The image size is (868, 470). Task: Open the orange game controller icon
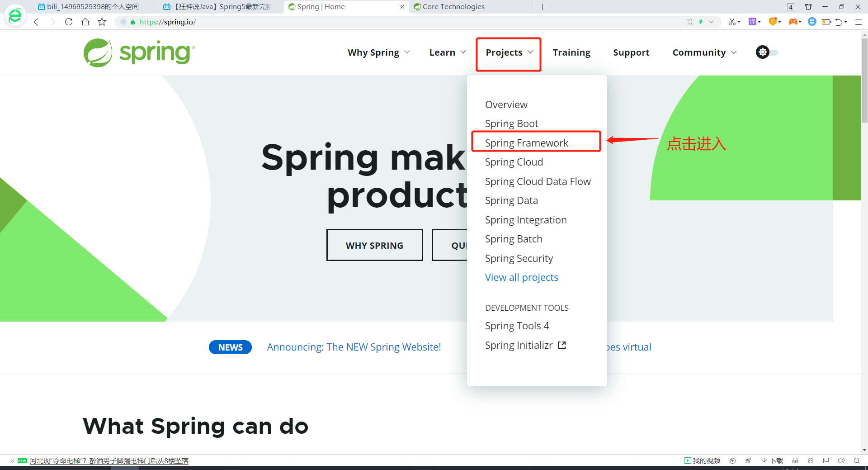(793, 22)
